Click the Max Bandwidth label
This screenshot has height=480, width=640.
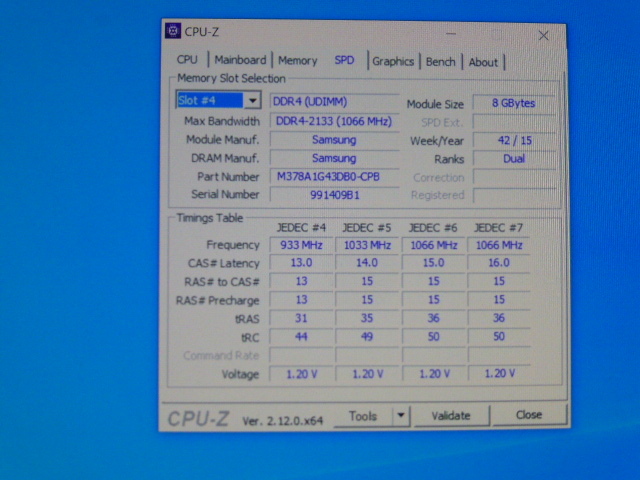click(222, 121)
